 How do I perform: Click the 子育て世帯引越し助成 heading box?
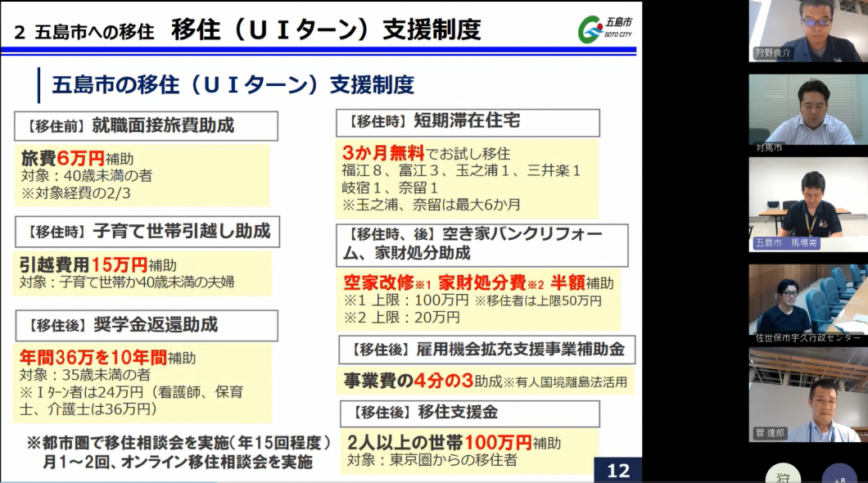click(x=146, y=232)
